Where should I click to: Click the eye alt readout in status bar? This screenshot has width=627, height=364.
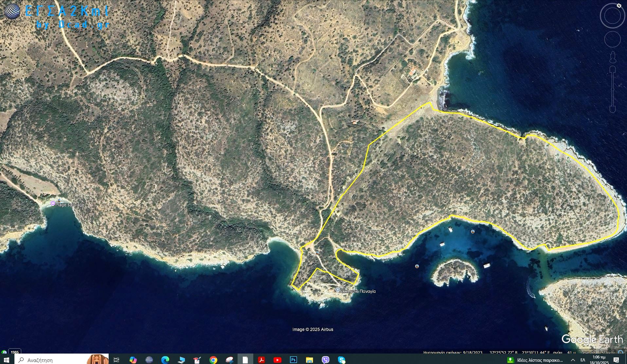point(599,353)
